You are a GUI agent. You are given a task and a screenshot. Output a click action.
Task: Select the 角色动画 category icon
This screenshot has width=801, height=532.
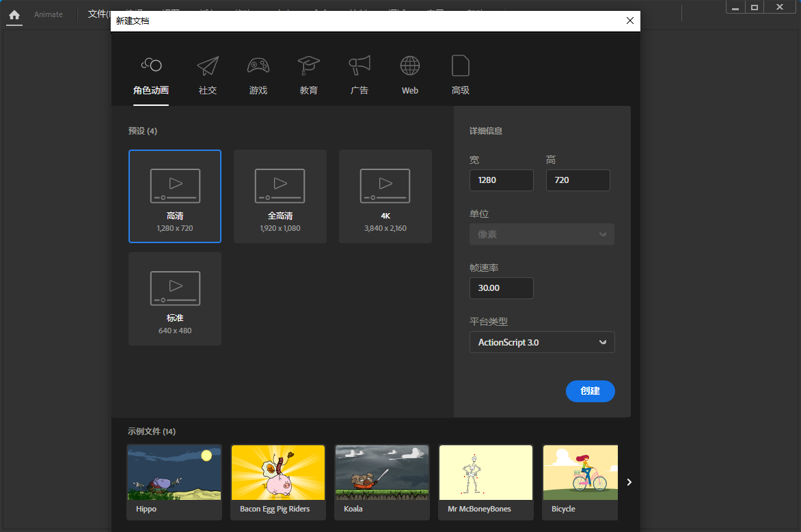(x=151, y=66)
